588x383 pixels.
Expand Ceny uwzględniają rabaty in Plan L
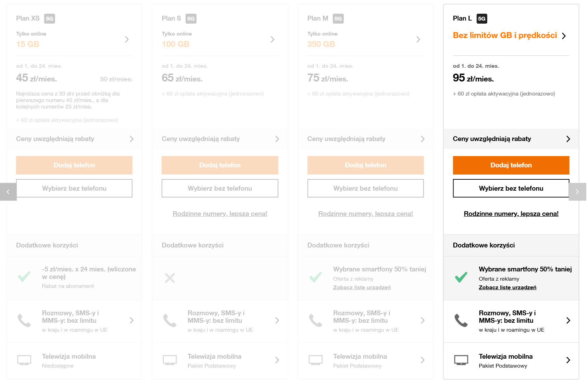[511, 139]
